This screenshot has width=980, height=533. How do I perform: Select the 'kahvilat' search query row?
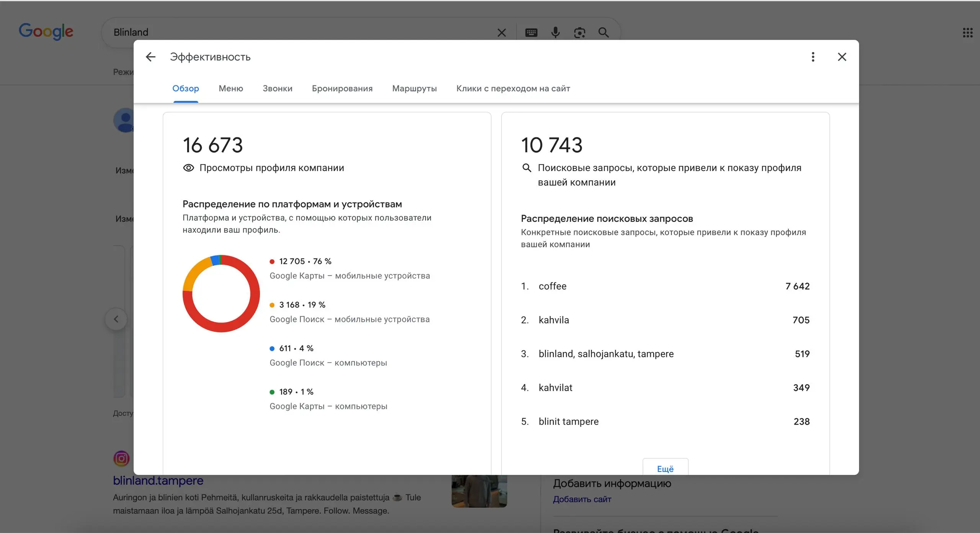(665, 388)
